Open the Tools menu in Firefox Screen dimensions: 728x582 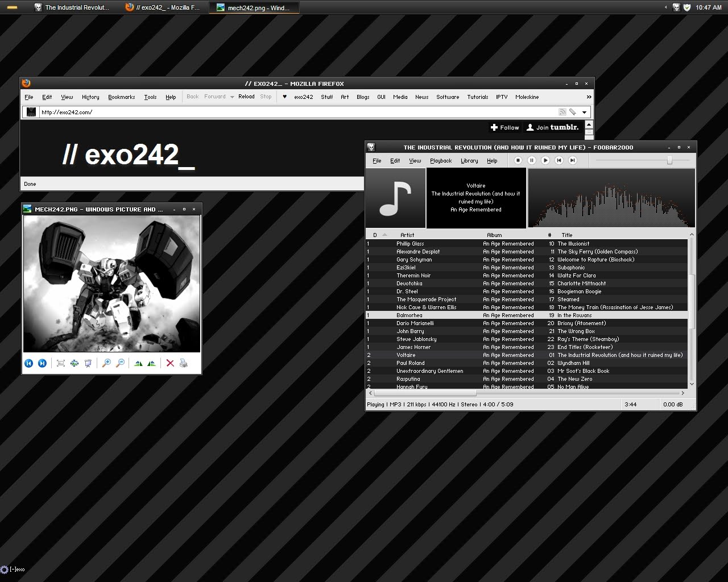(150, 97)
